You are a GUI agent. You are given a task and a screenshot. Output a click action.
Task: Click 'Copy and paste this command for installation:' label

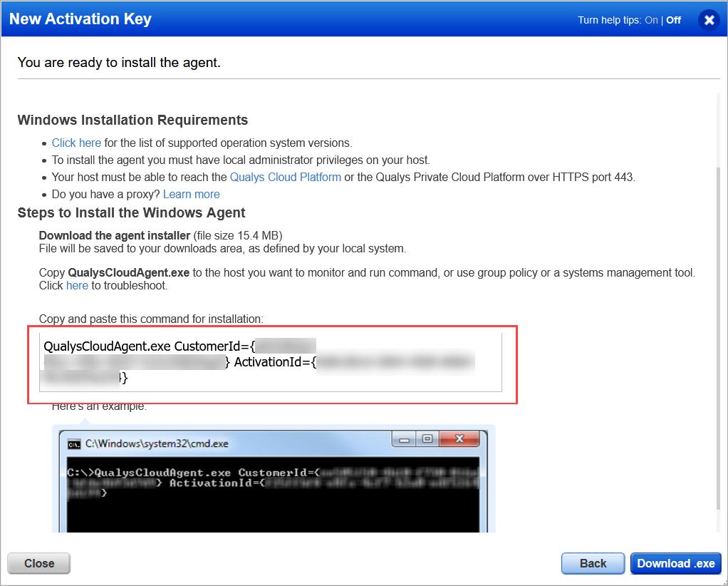pyautogui.click(x=151, y=319)
